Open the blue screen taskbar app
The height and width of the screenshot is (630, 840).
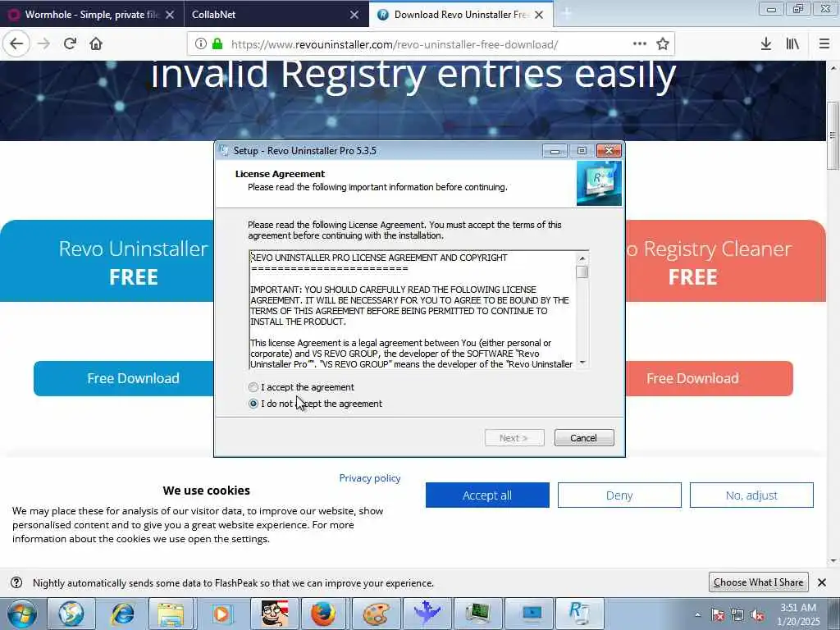530,614
